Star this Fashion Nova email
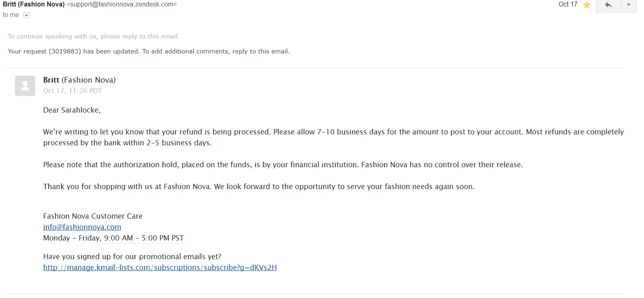This screenshot has width=644, height=298. point(587,5)
